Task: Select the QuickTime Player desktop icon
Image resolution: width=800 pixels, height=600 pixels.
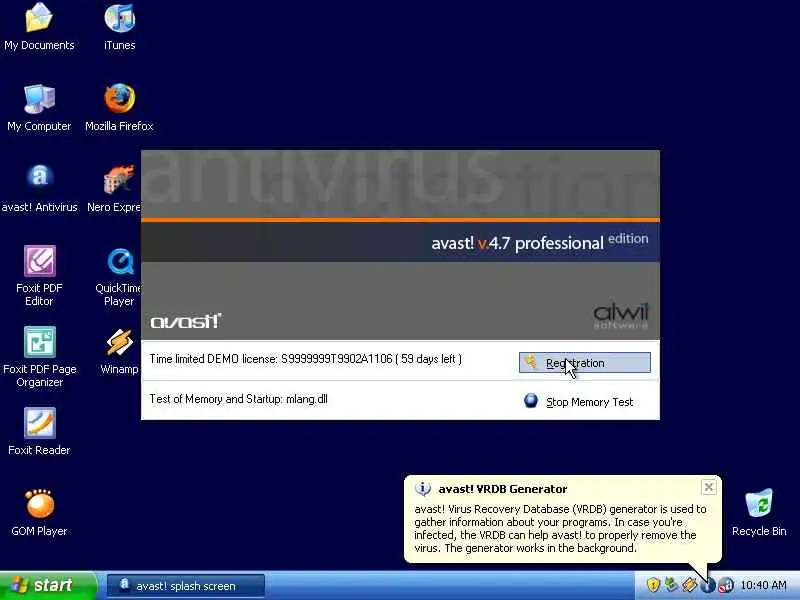Action: click(118, 276)
